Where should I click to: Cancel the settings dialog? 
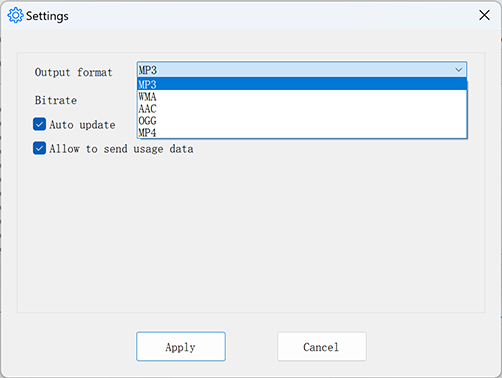[x=322, y=346]
